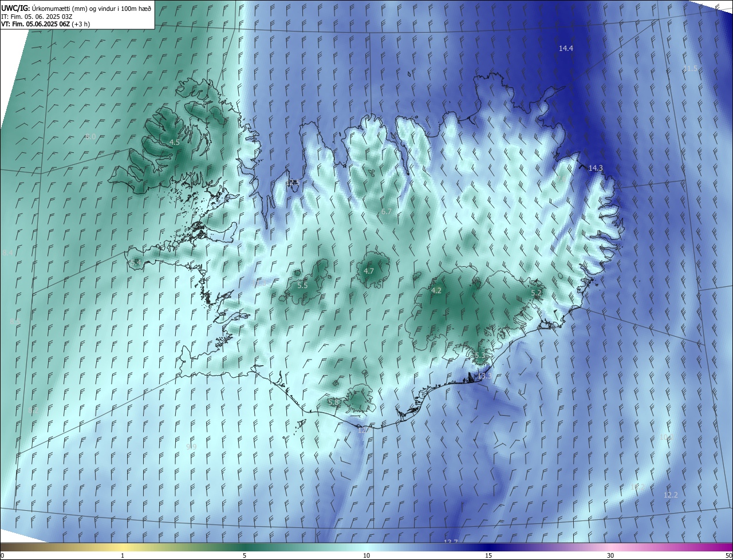Screen dimensions: 733x560
Task: Click the 5.2 value label
Action: pyautogui.click(x=536, y=293)
